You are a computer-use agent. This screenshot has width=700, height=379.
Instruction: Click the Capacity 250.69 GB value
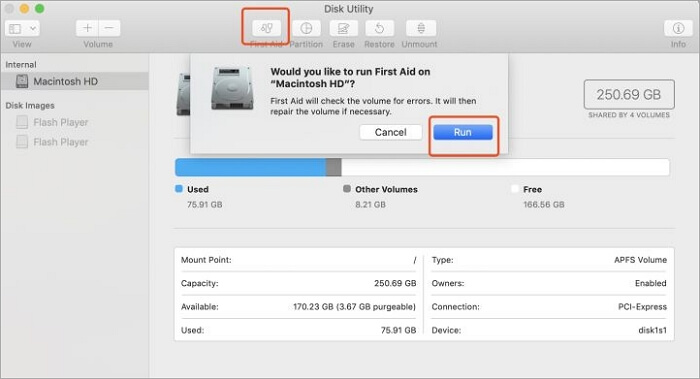(x=395, y=283)
